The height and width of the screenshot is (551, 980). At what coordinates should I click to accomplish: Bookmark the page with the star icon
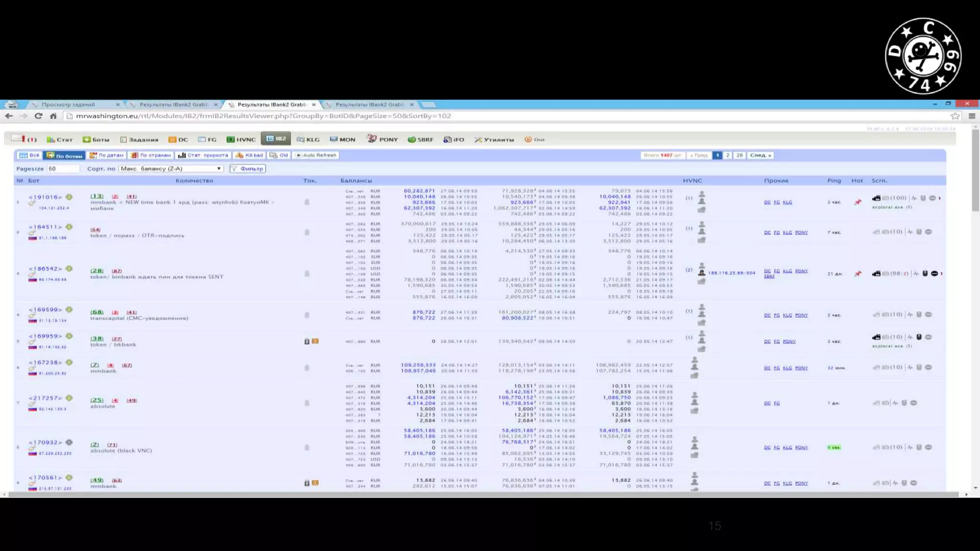[x=955, y=116]
